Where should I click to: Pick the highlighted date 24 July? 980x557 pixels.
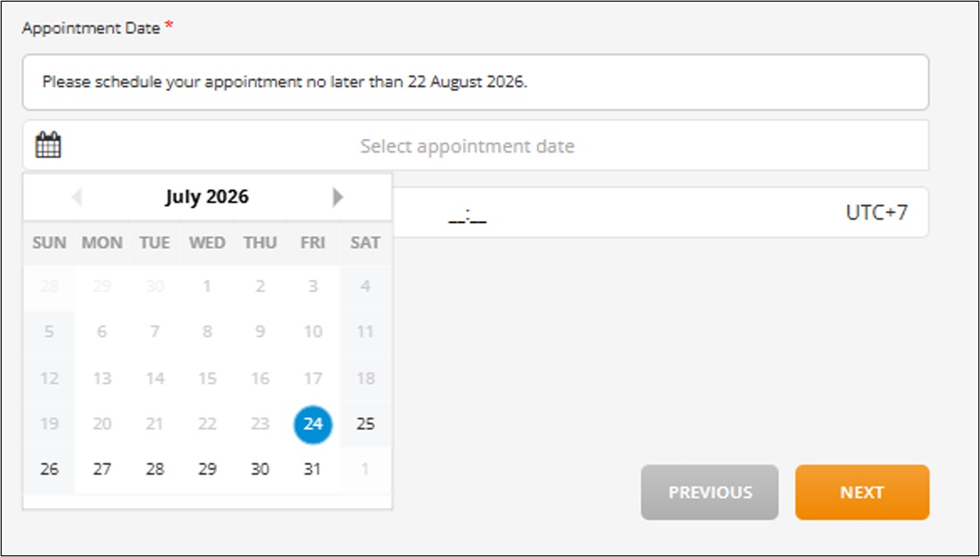(312, 424)
